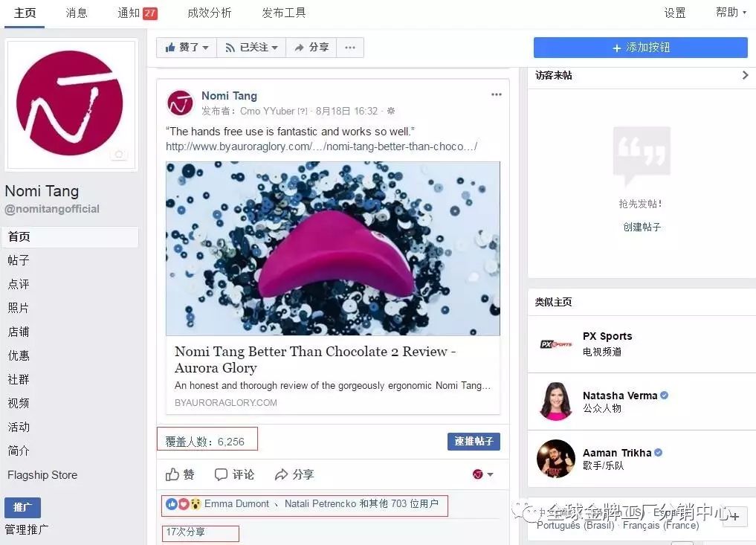
Task: Switch to 成效分析 tab
Action: click(x=209, y=13)
